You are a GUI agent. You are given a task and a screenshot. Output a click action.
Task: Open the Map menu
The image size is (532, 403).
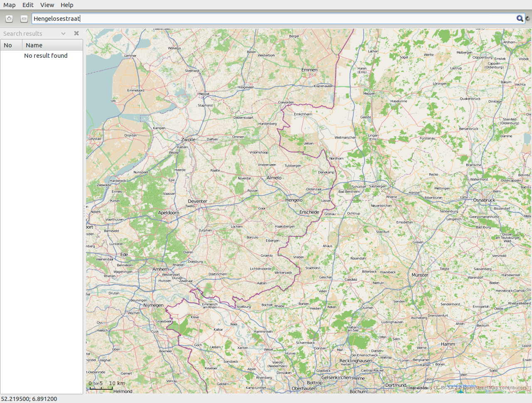click(x=10, y=5)
